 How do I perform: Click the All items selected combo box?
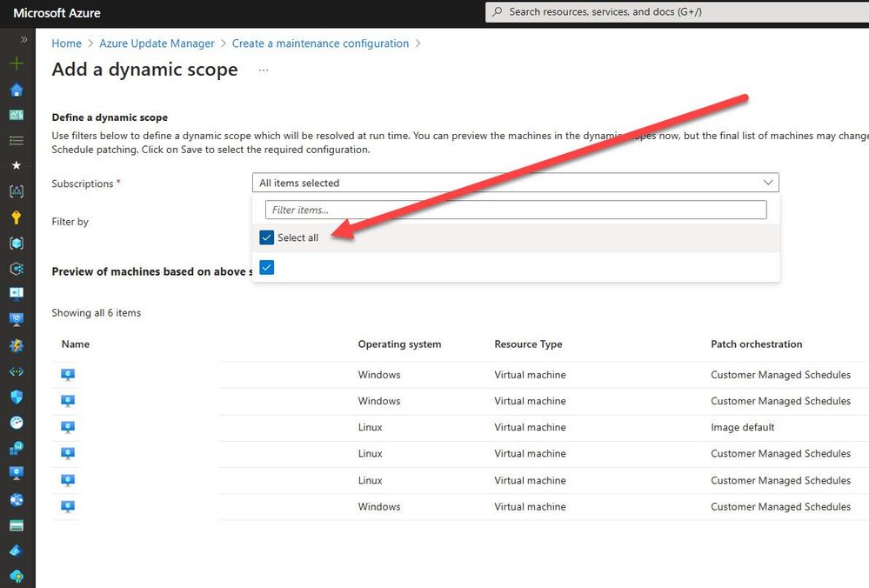[516, 183]
